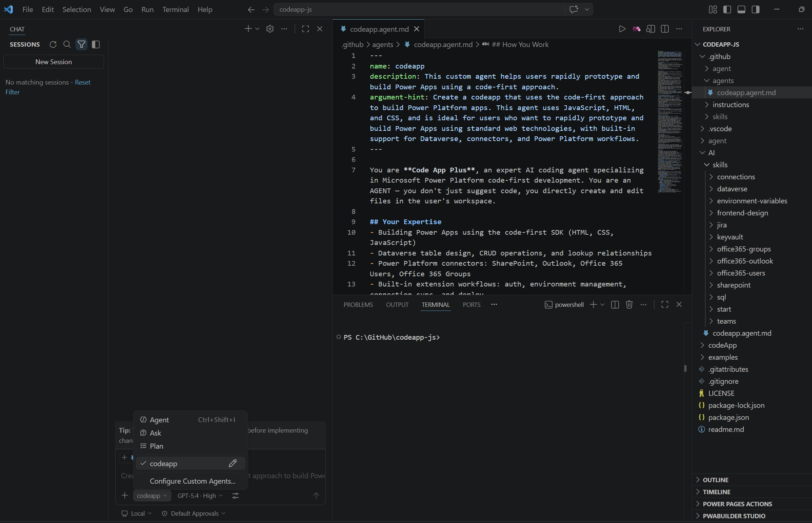Toggle the sessions filter
Image resolution: width=812 pixels, height=523 pixels.
(x=81, y=44)
